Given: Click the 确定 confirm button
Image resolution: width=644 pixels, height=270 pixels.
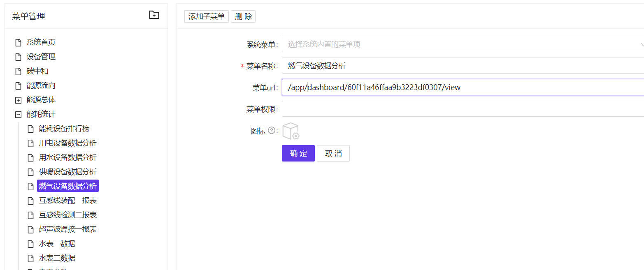Looking at the screenshot, I should point(298,153).
